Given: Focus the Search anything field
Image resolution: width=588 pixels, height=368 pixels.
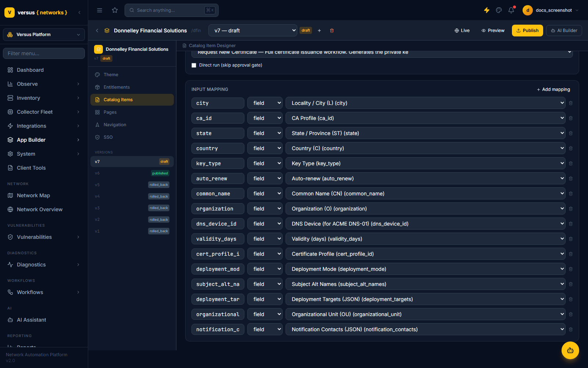Looking at the screenshot, I should click(x=172, y=10).
